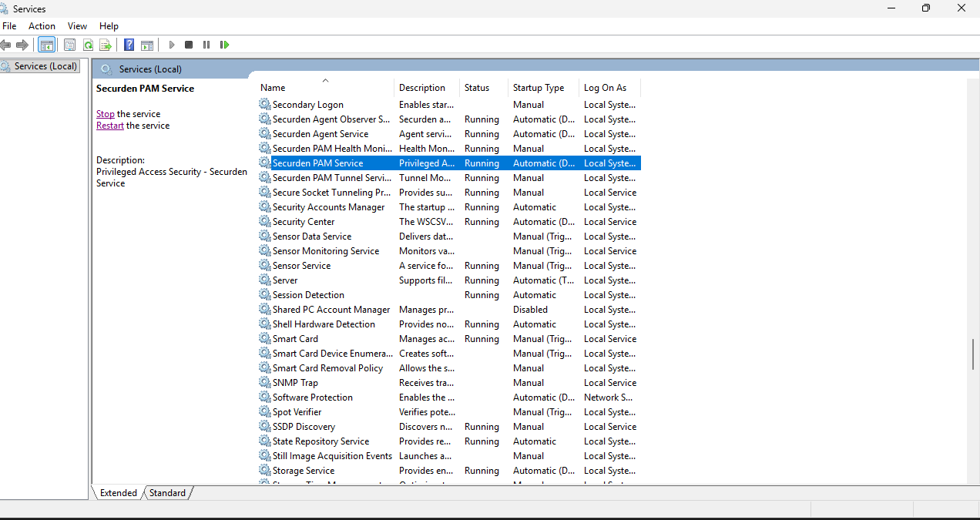Screen dimensions: 980x520
Task: Click the Export List toolbar icon
Action: [106, 45]
